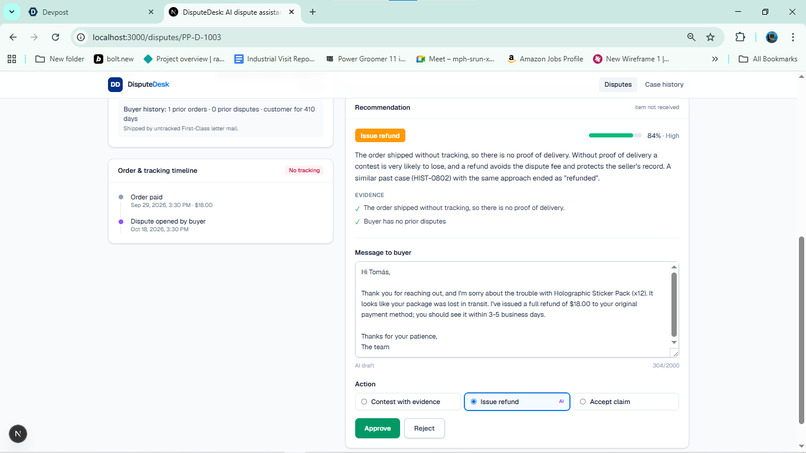Open the New folder bookmark
Screen dimensions: 806x453
tap(60, 59)
